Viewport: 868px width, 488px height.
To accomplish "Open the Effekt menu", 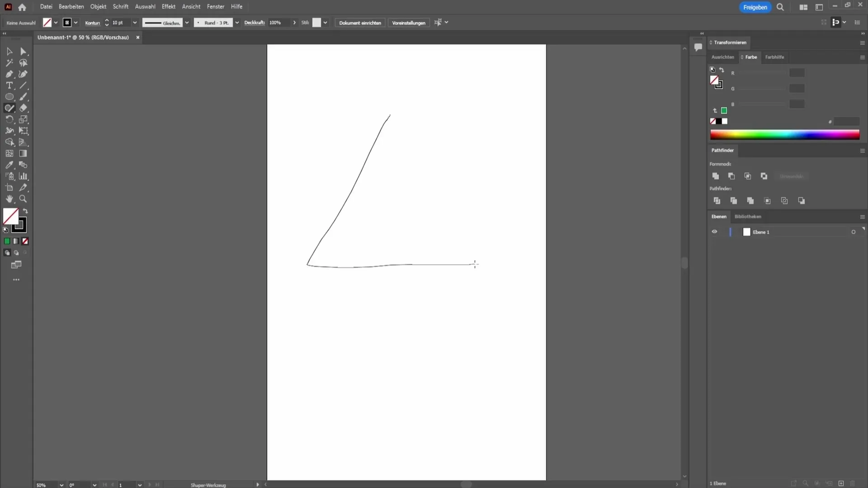I will click(168, 7).
